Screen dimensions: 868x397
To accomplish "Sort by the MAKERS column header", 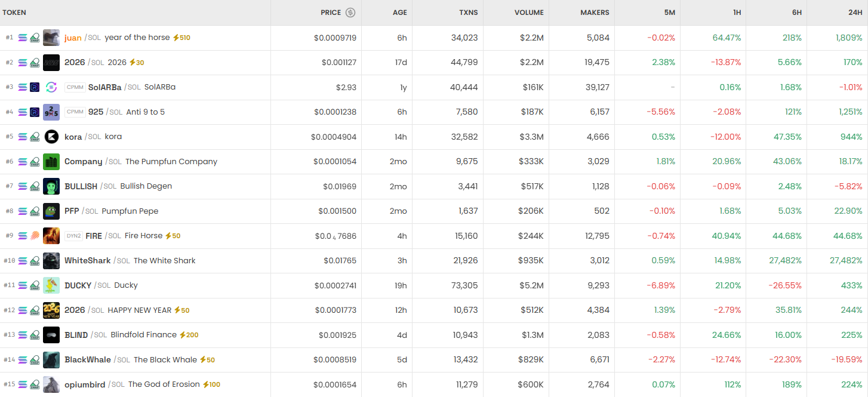I will point(595,13).
